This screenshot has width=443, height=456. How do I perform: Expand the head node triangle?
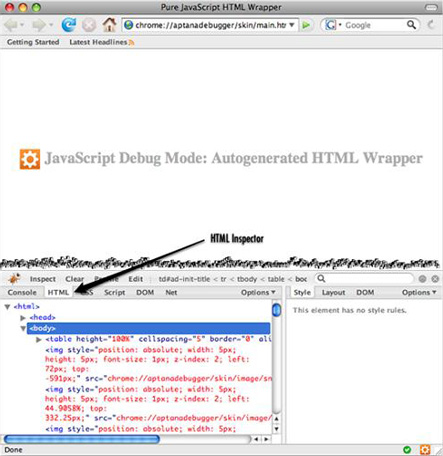click(x=23, y=318)
